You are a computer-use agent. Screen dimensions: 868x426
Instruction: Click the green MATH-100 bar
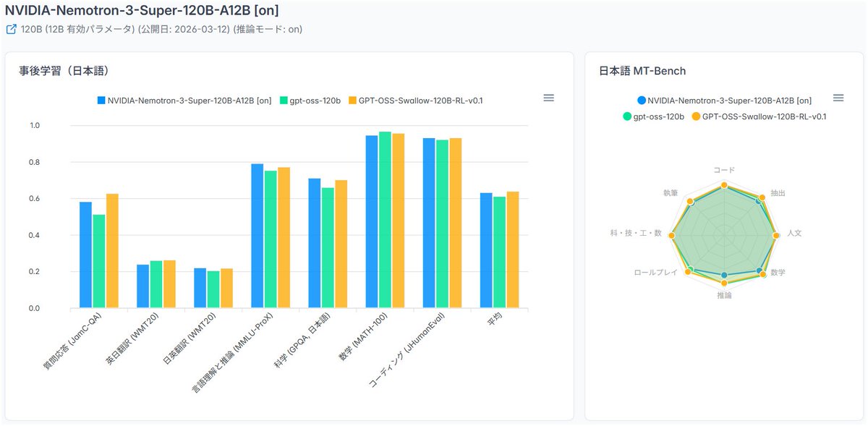[385, 220]
